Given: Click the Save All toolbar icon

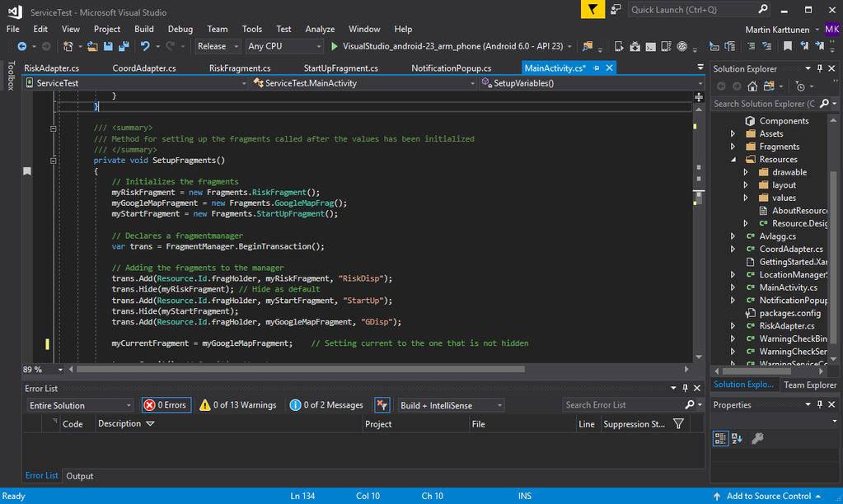Looking at the screenshot, I should pos(124,46).
